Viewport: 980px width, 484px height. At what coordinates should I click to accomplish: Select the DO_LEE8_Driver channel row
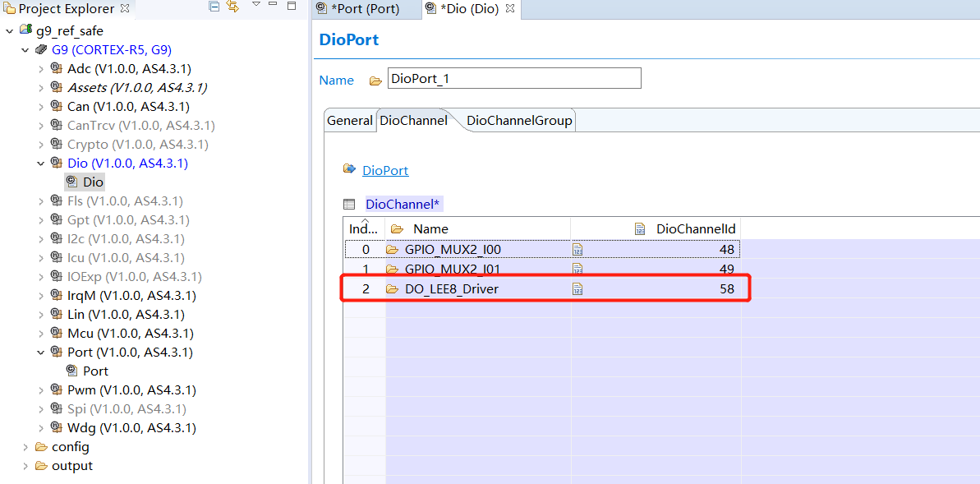point(542,289)
